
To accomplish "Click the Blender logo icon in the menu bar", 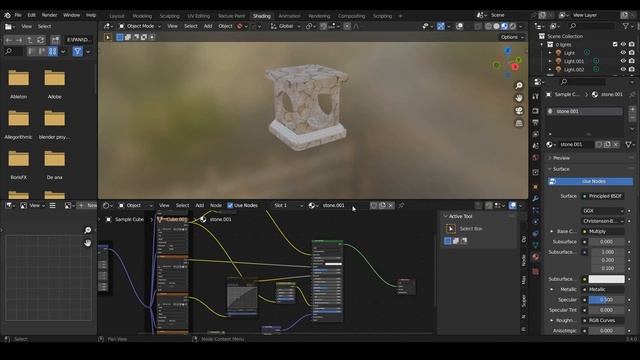I will [x=7, y=15].
